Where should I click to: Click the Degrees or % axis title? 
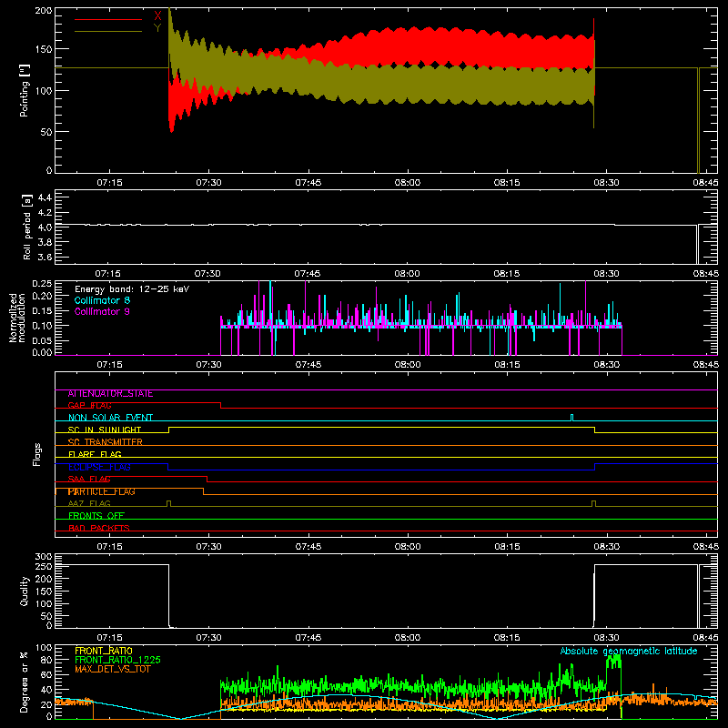coord(25,682)
